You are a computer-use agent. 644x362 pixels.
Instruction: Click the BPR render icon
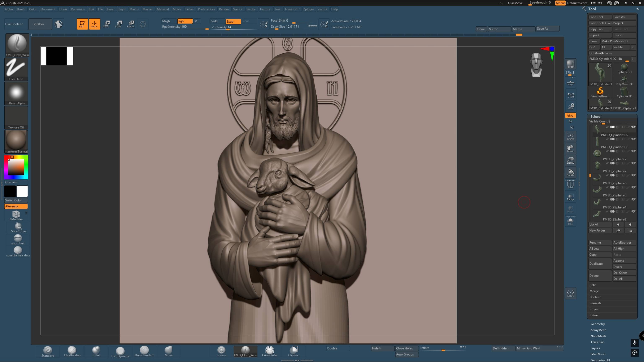click(x=570, y=64)
